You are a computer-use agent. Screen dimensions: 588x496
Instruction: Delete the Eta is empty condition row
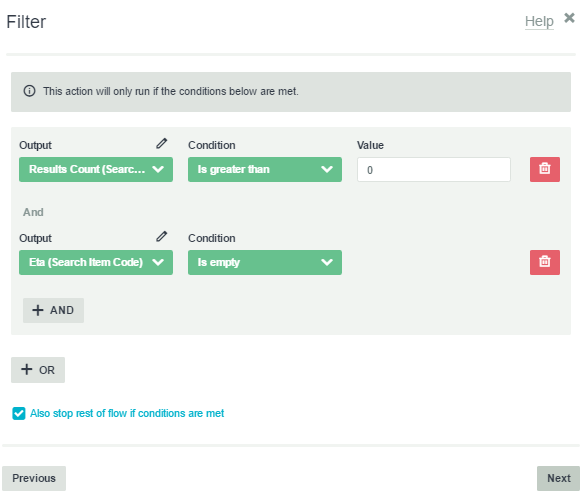click(x=544, y=262)
